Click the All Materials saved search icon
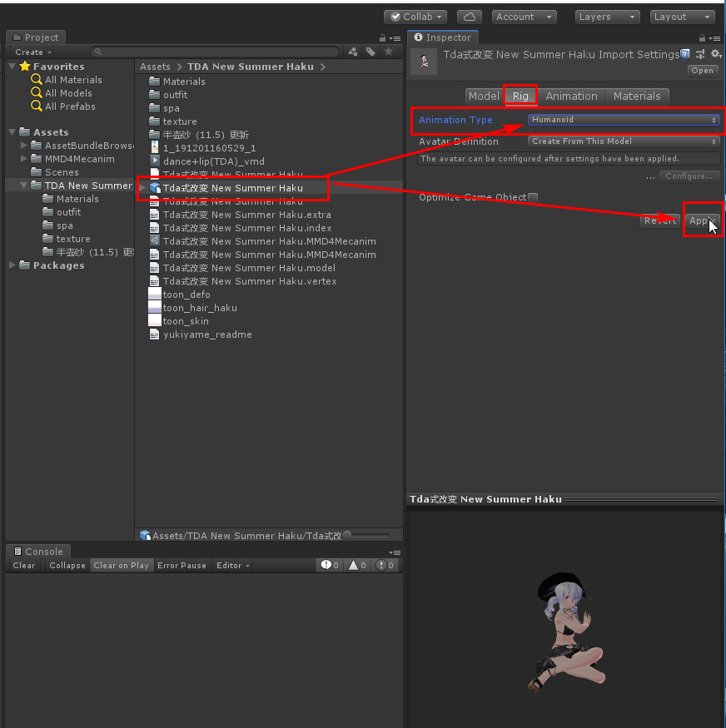 (37, 79)
